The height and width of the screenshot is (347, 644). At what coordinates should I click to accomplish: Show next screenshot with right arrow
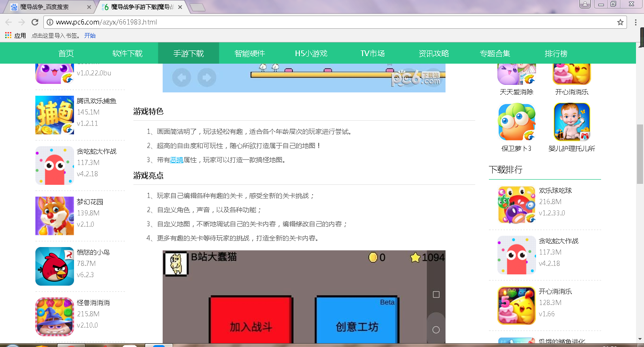click(x=206, y=77)
